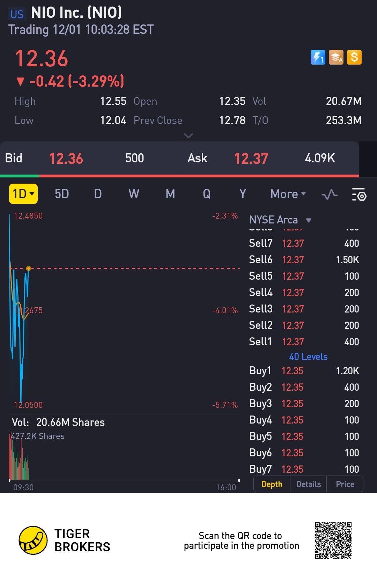Tap the 40 Levels link
The width and height of the screenshot is (377, 588).
(308, 357)
